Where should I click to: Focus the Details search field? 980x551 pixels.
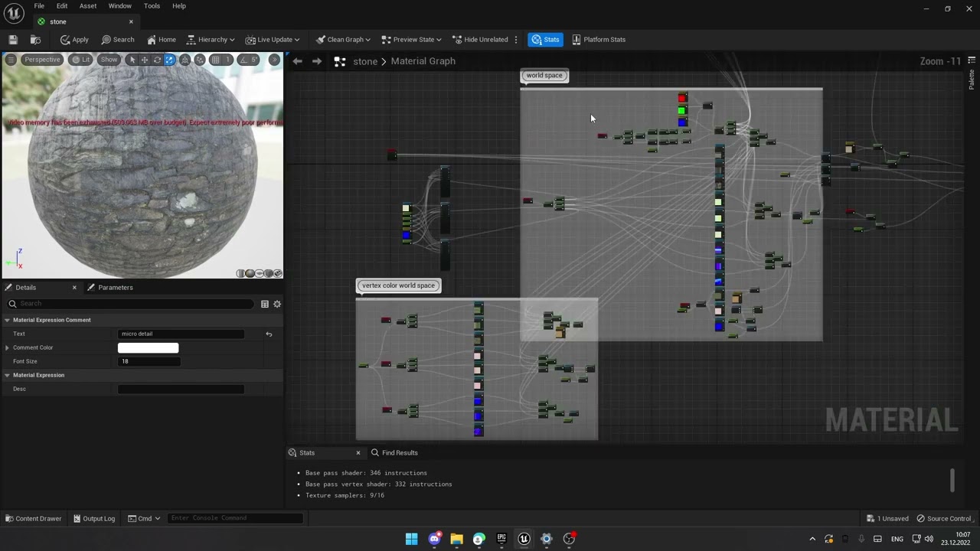130,304
